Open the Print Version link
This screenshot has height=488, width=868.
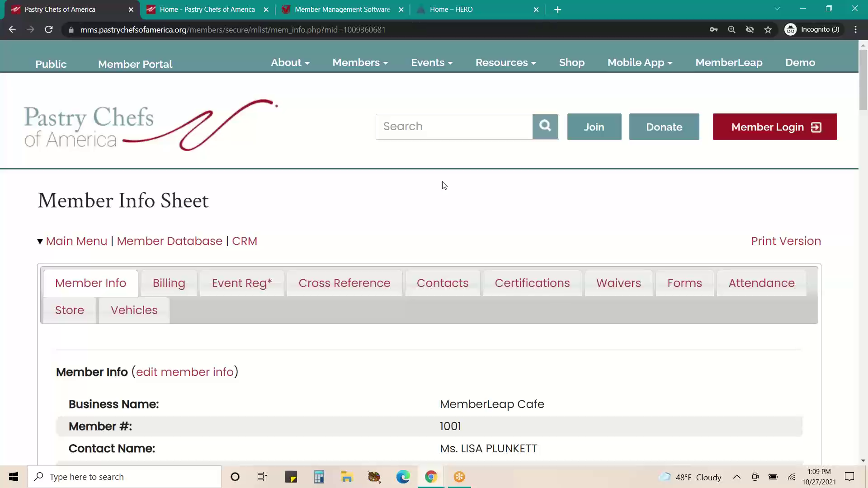(x=786, y=241)
